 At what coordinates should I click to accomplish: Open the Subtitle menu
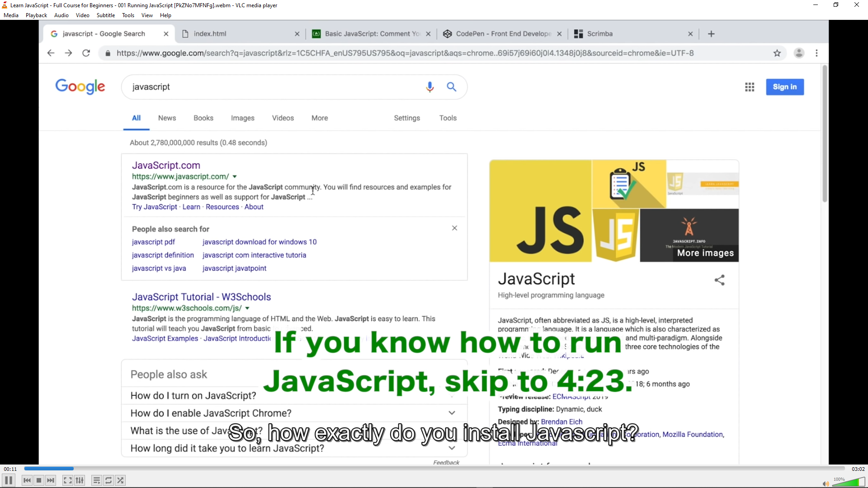point(105,15)
